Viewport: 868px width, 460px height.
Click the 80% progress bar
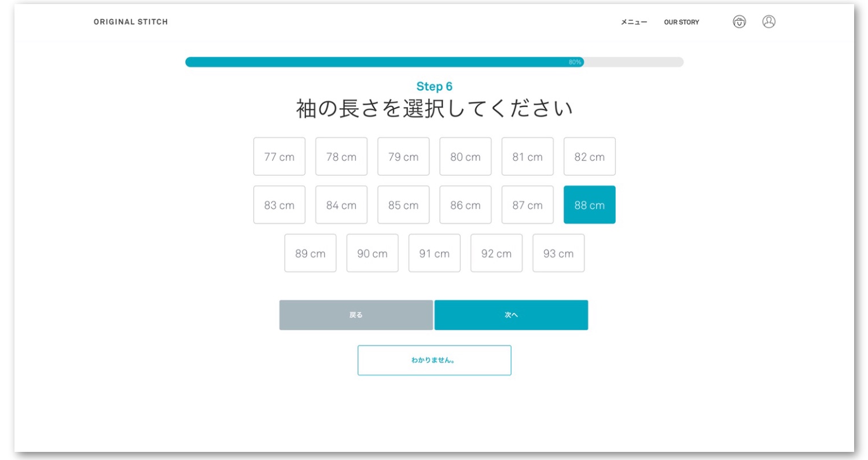[434, 62]
